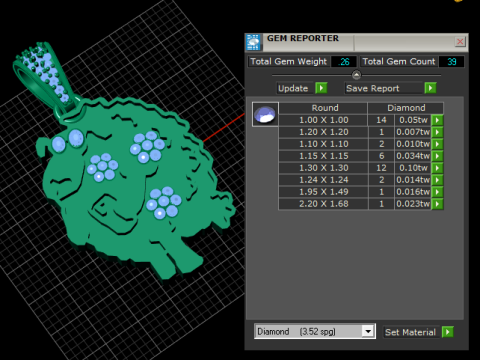
Task: Click the count 12 cell
Action: click(381, 168)
